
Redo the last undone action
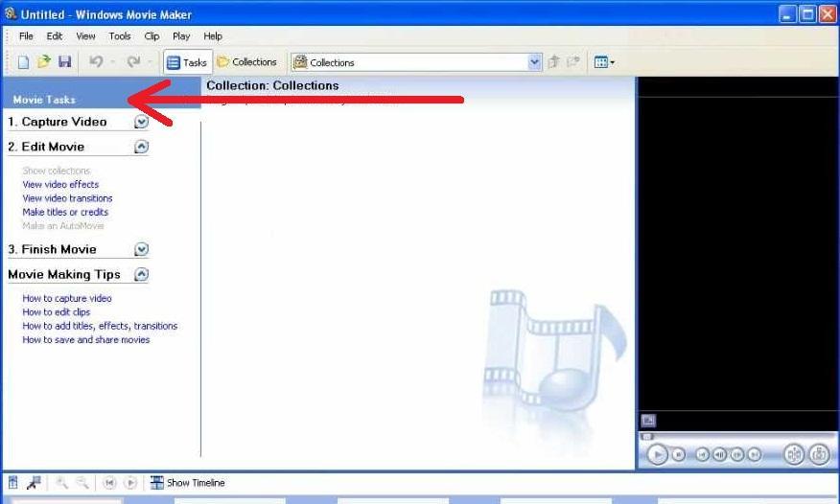tap(133, 61)
